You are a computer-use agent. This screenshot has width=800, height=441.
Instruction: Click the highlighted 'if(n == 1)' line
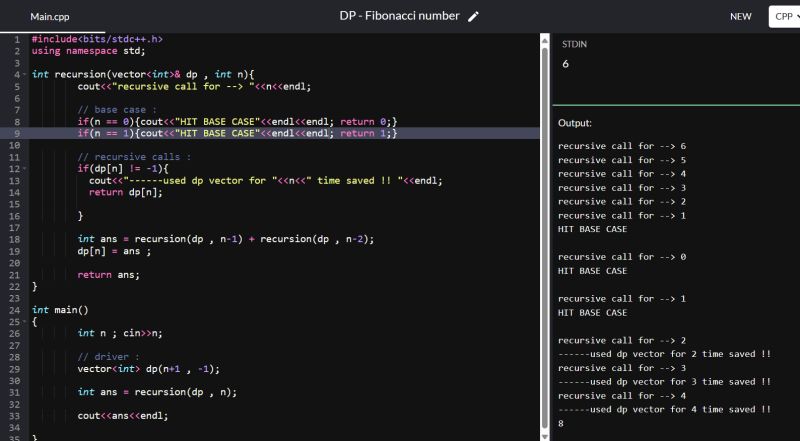click(237, 133)
